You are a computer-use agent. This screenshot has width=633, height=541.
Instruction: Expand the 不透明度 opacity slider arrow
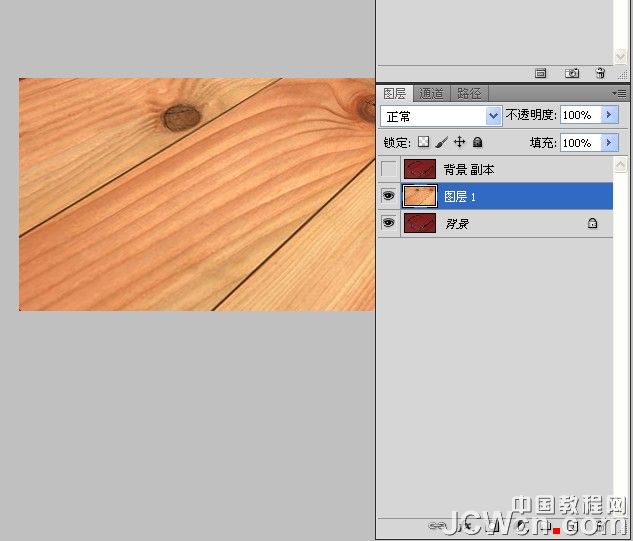[610, 115]
